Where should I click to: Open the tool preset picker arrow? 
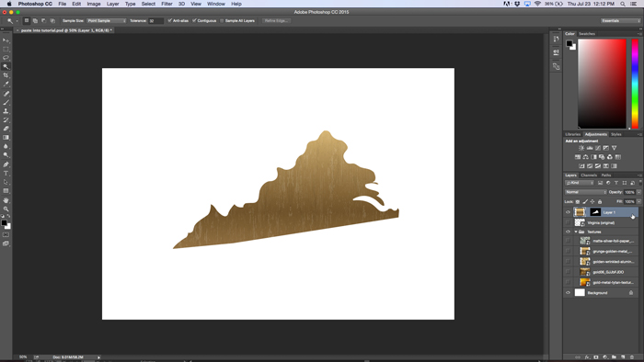pyautogui.click(x=17, y=21)
